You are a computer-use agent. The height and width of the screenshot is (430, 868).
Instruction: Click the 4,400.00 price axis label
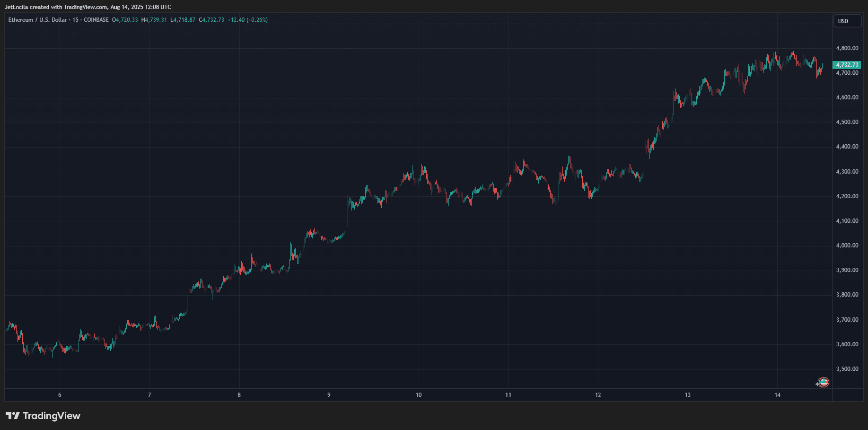tap(847, 147)
